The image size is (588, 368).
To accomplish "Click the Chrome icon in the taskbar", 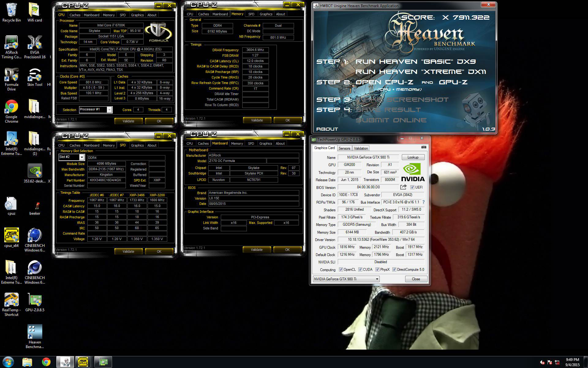I will 46,362.
